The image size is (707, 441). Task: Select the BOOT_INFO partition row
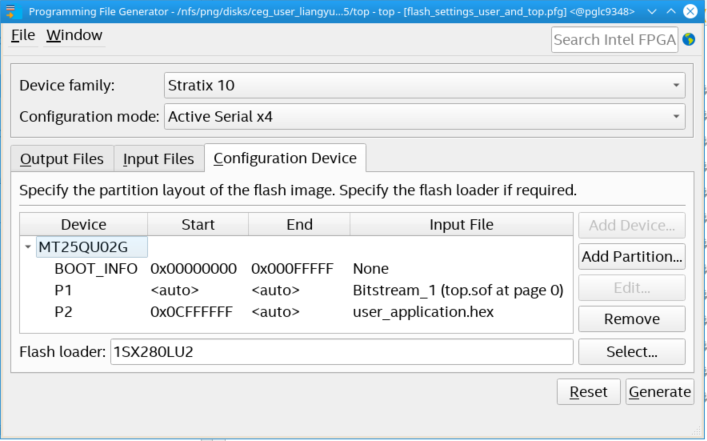pyautogui.click(x=96, y=269)
